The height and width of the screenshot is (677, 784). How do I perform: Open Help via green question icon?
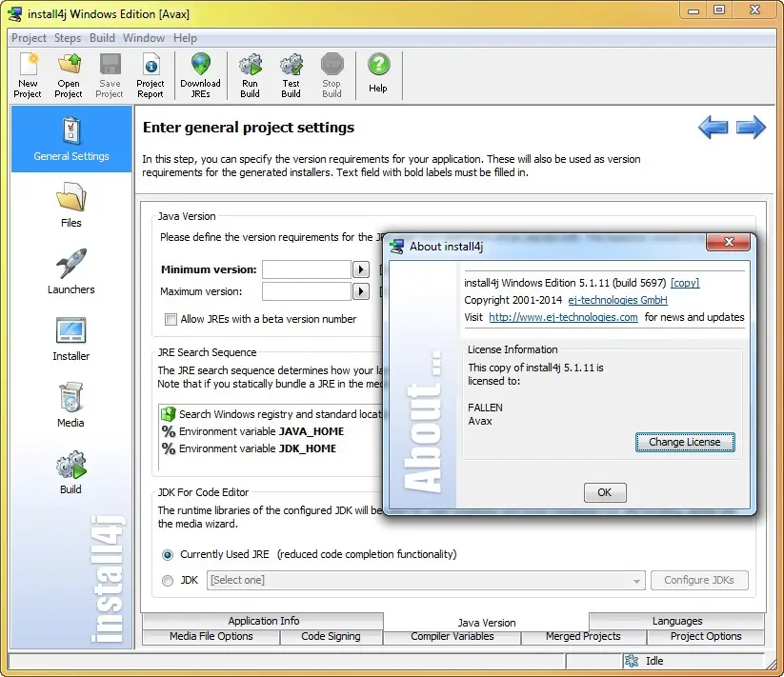pyautogui.click(x=378, y=74)
